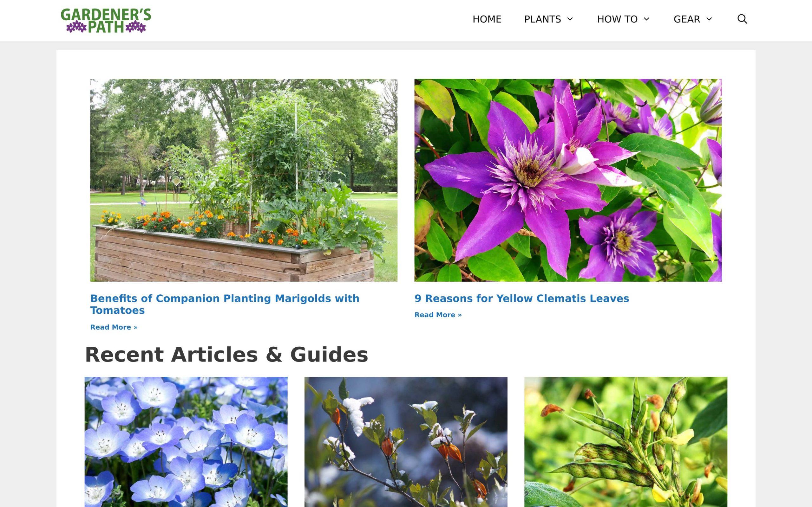Open 9 Reasons for Yellow Clematis Leaves

point(522,298)
